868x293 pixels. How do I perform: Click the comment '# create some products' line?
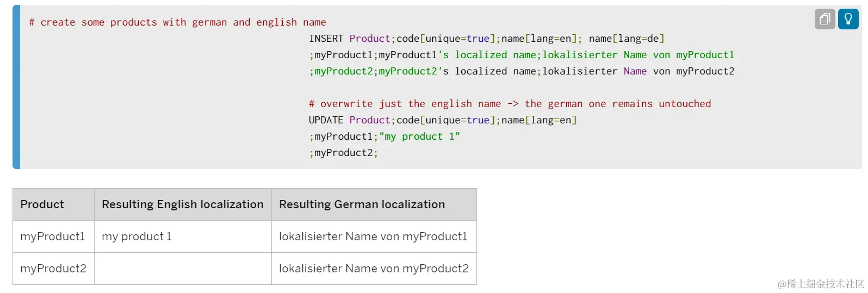tap(177, 22)
